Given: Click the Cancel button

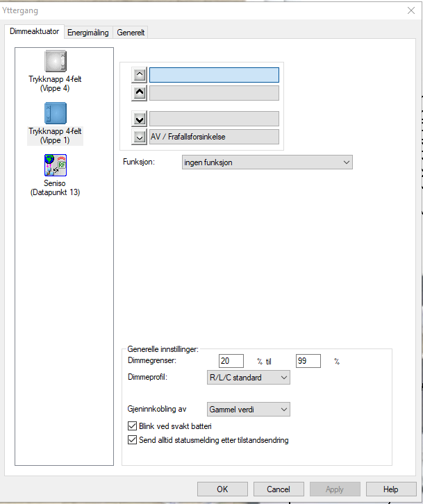Looking at the screenshot, I should pos(279,489).
